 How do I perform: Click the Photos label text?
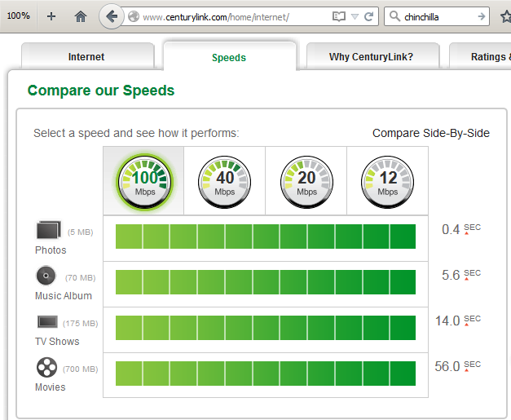51,250
